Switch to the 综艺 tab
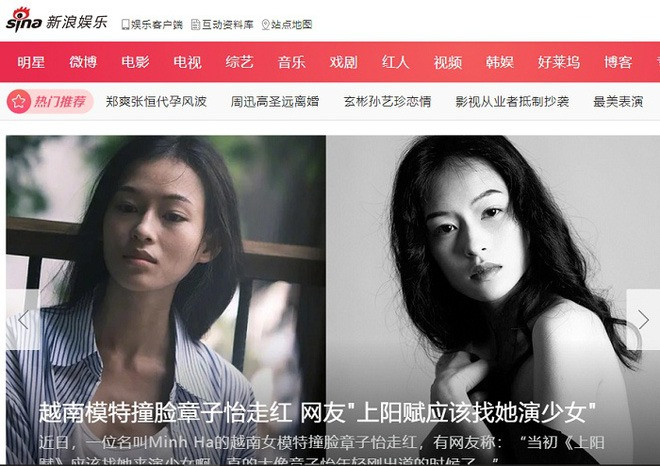Viewport: 660px width, 466px height. 240,62
